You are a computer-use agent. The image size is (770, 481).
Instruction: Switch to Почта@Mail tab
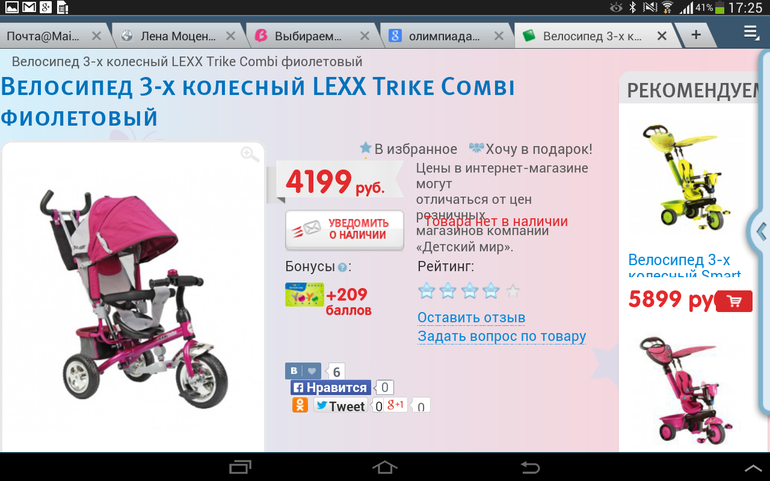click(x=51, y=36)
